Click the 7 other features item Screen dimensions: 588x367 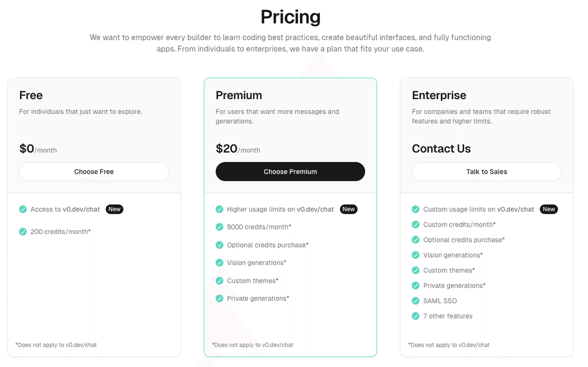[448, 316]
